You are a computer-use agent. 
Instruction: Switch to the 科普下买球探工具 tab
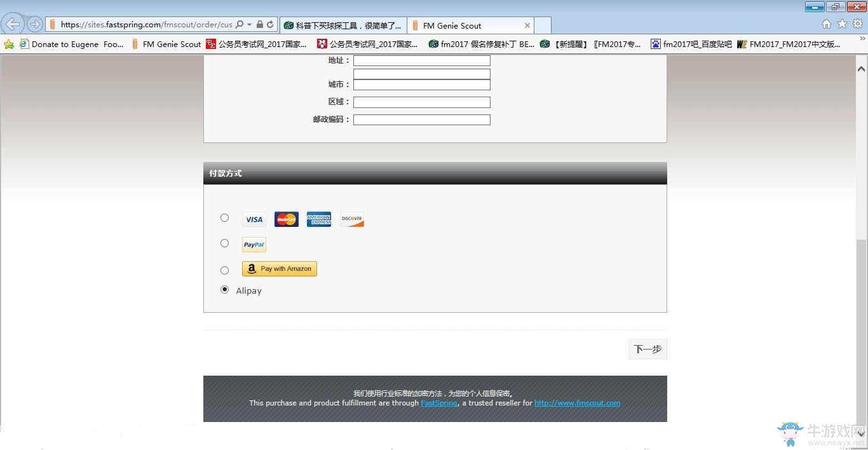[342, 25]
